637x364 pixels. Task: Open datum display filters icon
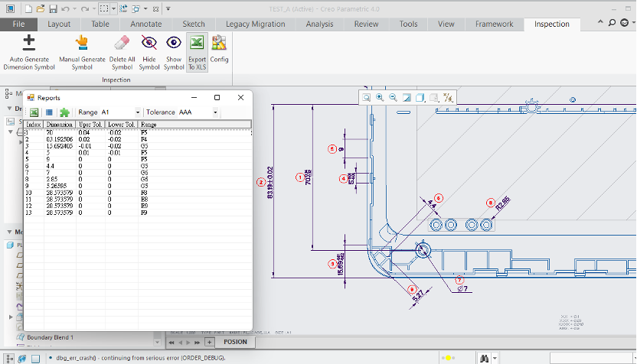448,98
